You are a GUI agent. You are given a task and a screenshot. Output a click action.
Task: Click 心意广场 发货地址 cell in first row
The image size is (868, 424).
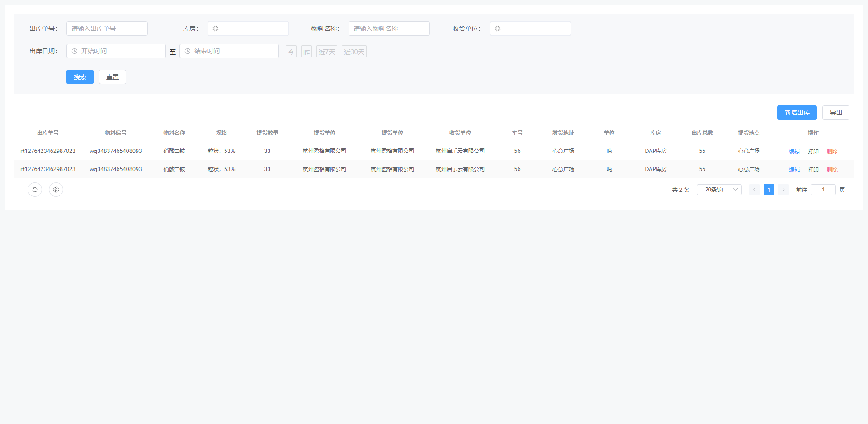(563, 151)
